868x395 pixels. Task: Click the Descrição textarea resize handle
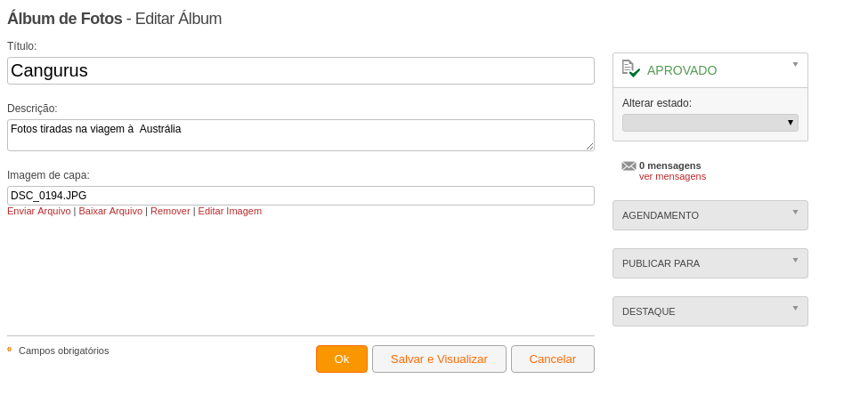coord(589,146)
